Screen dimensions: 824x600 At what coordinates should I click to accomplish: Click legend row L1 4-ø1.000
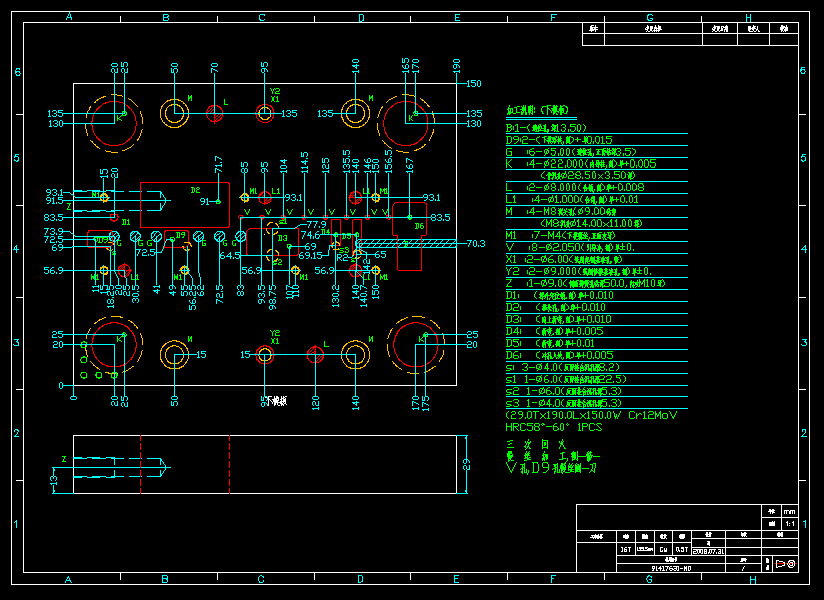pyautogui.click(x=572, y=200)
